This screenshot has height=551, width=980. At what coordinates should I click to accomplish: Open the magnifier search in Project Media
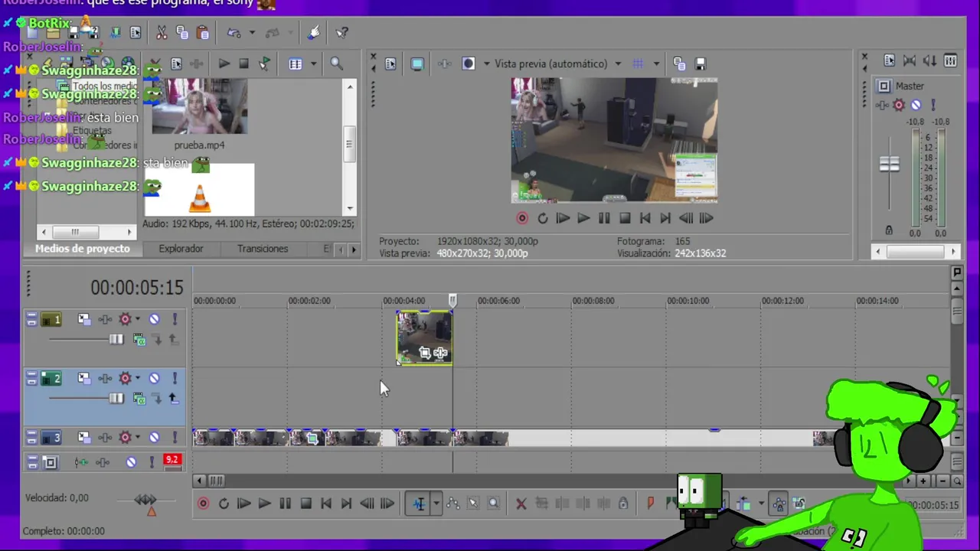click(336, 64)
